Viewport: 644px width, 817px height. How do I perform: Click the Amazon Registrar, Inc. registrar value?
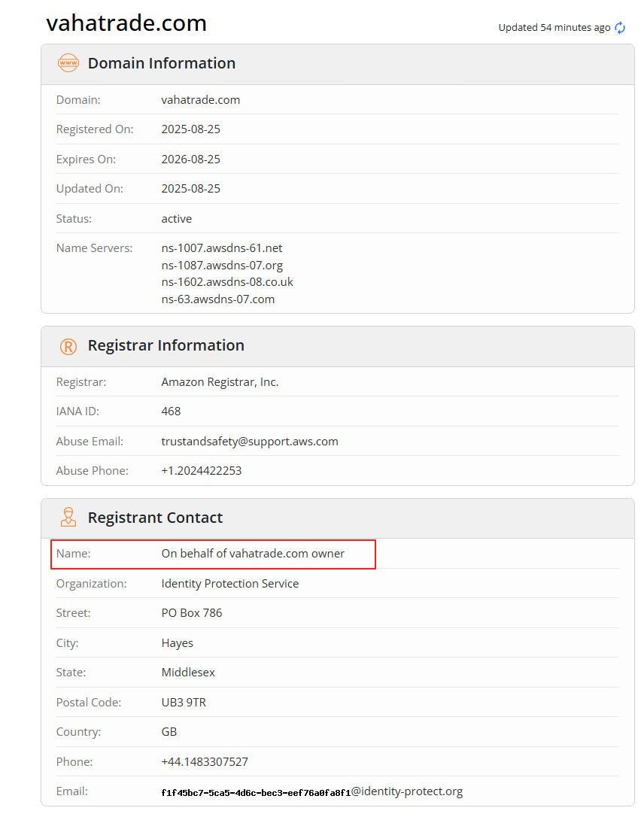point(220,382)
